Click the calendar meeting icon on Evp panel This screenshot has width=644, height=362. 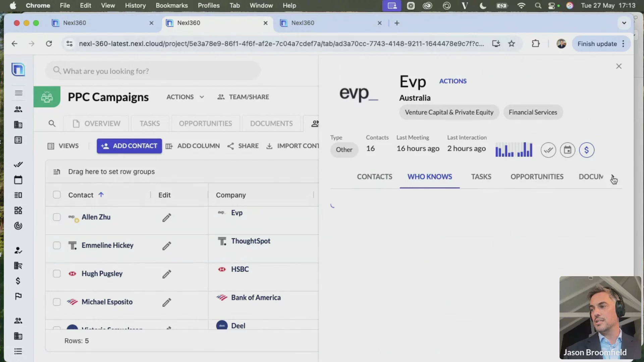click(x=568, y=150)
